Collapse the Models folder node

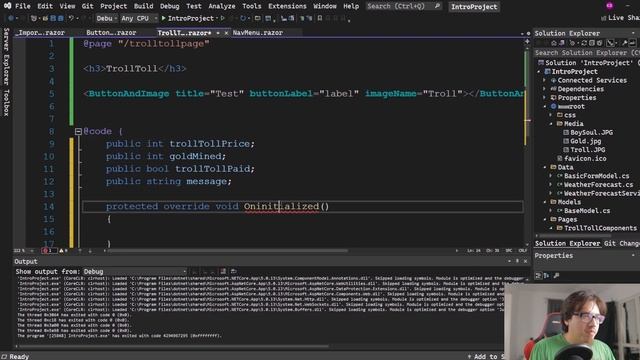click(545, 202)
